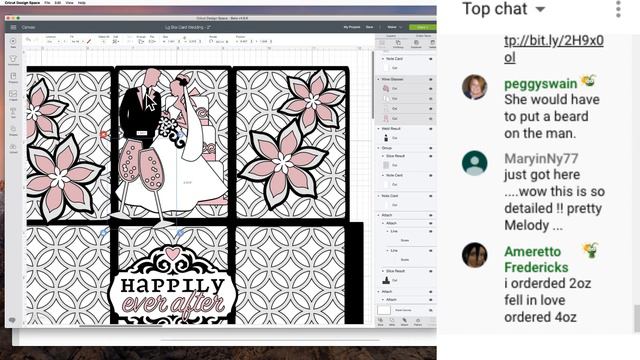Viewport: 640px width, 360px height.
Task: Click the Weld icon below layers panel
Action: click(392, 322)
